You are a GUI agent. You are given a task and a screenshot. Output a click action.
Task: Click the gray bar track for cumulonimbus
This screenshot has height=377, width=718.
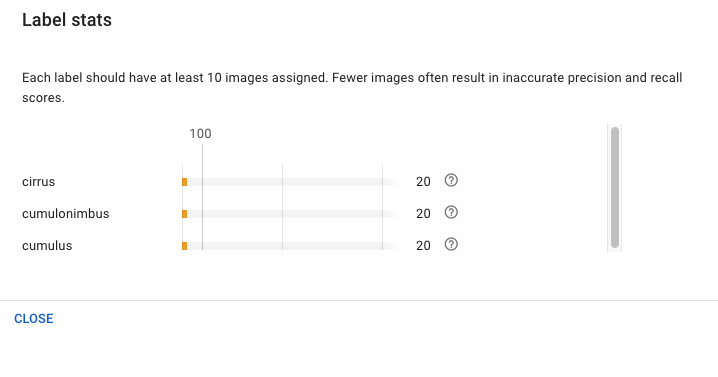pos(293,214)
